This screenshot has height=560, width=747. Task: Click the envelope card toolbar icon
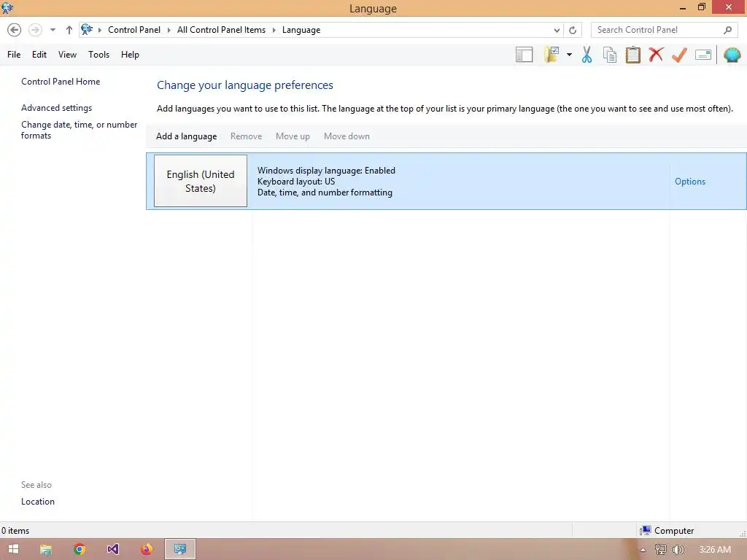point(703,55)
